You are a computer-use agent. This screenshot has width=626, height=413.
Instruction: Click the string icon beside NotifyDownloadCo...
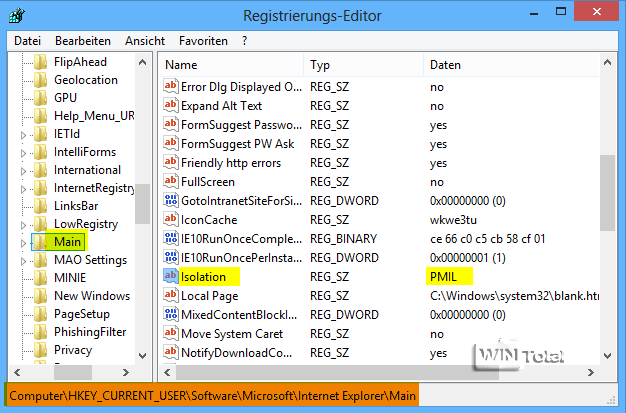click(170, 352)
